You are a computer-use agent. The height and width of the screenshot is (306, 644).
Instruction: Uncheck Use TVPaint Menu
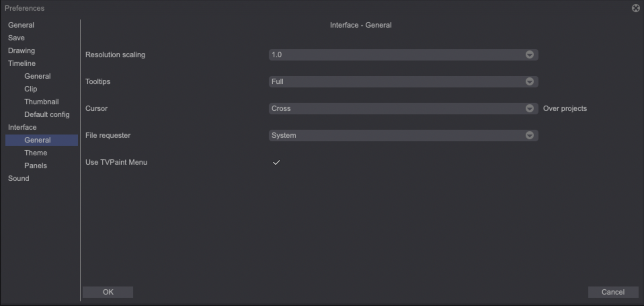pyautogui.click(x=276, y=162)
